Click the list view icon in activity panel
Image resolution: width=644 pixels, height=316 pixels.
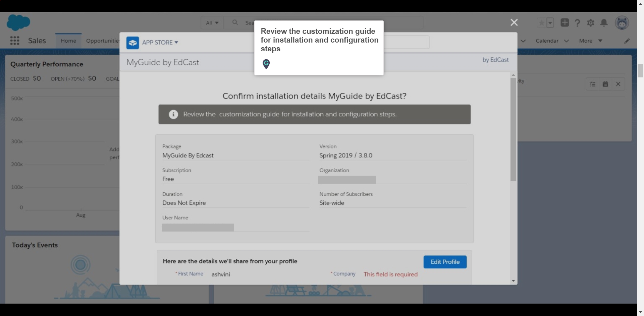click(x=593, y=84)
